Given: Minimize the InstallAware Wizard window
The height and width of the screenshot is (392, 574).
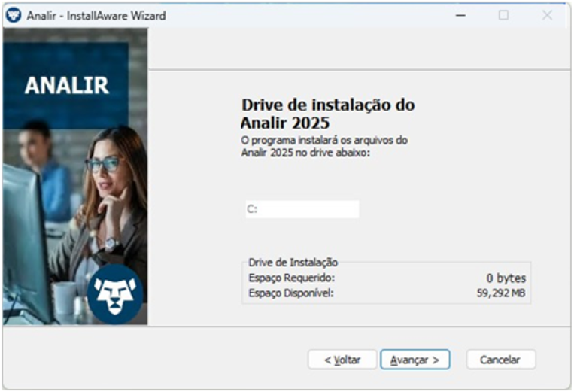Looking at the screenshot, I should 460,15.
